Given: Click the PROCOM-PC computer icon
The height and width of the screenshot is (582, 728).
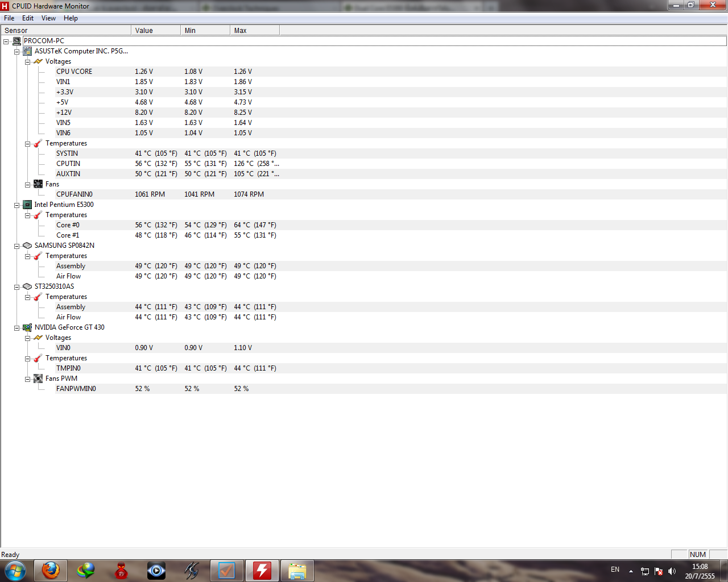Looking at the screenshot, I should point(17,41).
